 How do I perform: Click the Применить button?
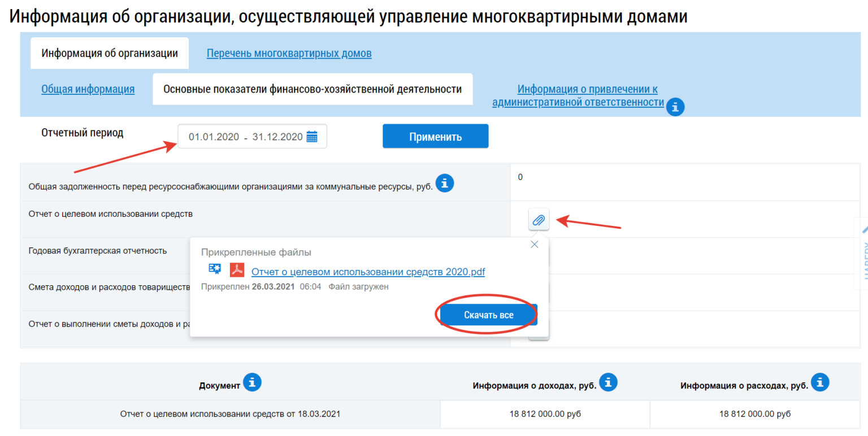click(x=436, y=136)
